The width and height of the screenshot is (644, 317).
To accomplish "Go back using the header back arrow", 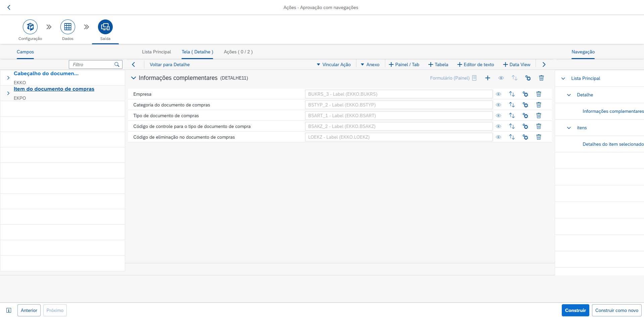I will click(9, 7).
